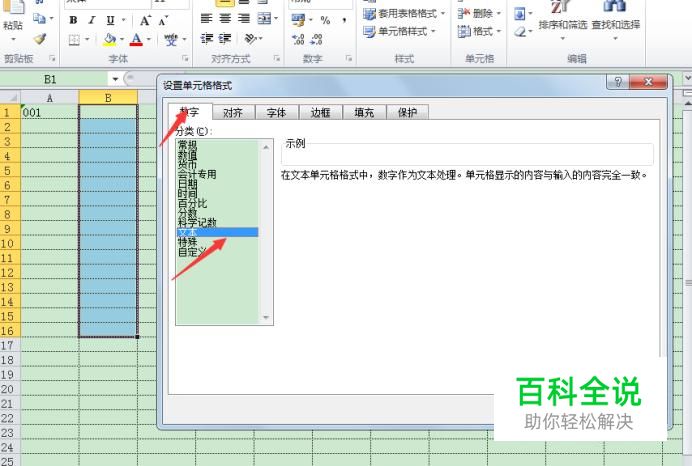Switch to the 边框 tab in dialog
This screenshot has height=466, width=692.
click(320, 113)
